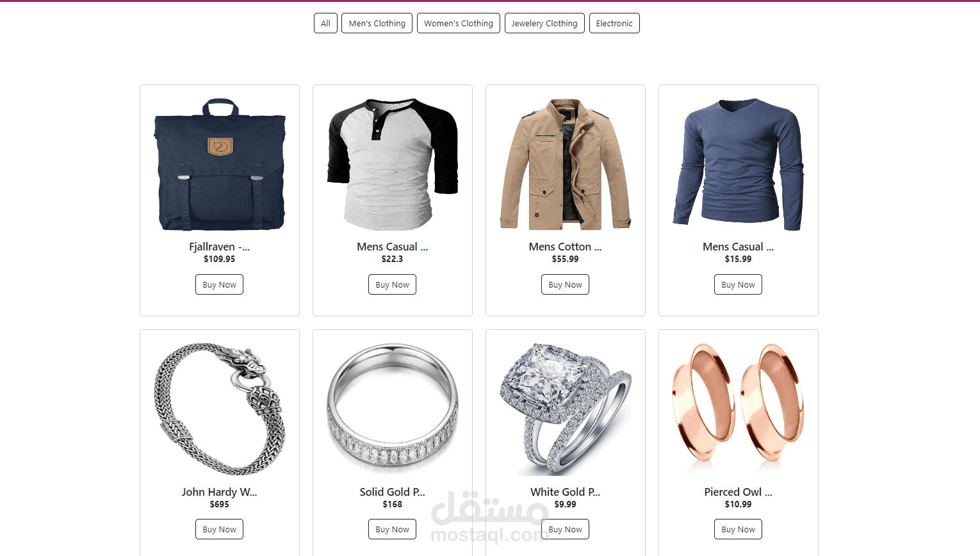The image size is (980, 556).
Task: Filter products by Men's Clothing
Action: coord(377,23)
